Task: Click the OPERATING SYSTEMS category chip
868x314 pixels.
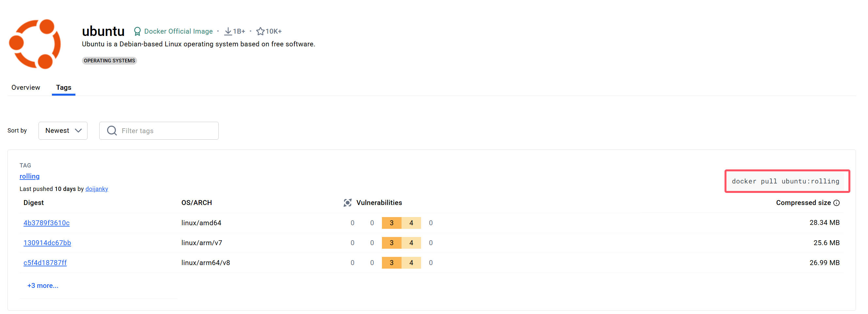Action: (109, 61)
